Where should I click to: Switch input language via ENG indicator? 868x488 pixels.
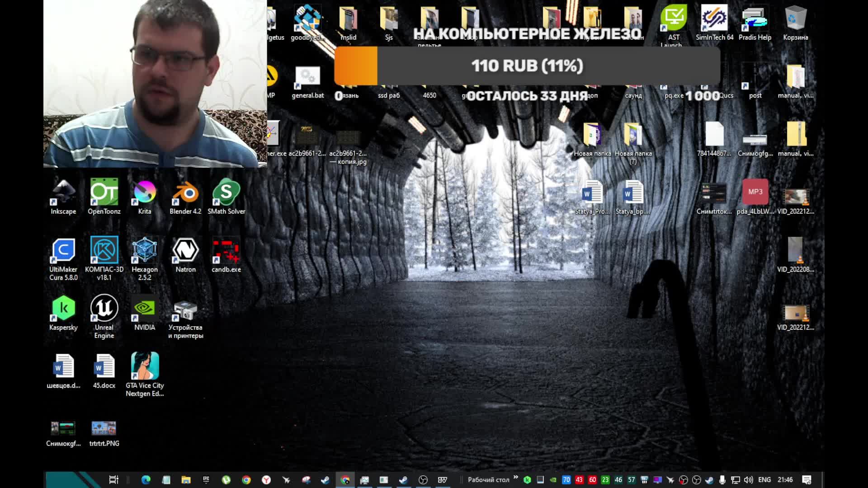coord(764,480)
